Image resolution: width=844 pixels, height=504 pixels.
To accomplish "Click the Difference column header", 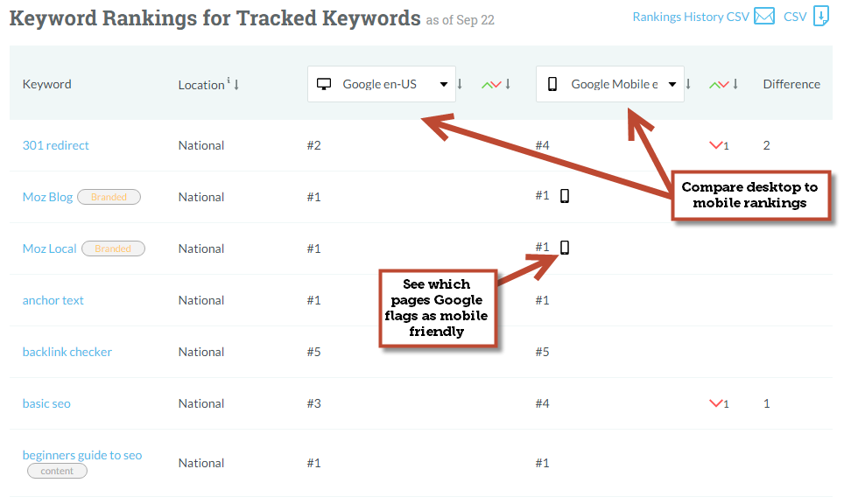I will (791, 84).
